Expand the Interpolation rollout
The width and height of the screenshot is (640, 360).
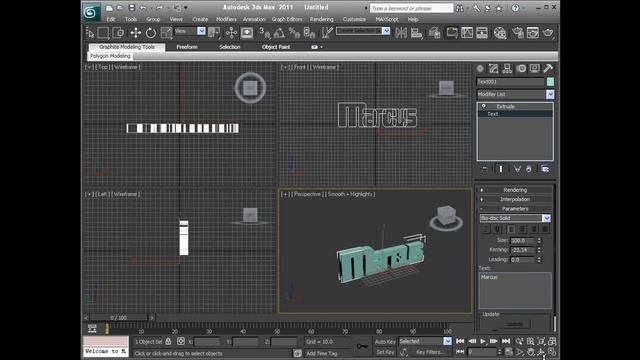(x=515, y=199)
